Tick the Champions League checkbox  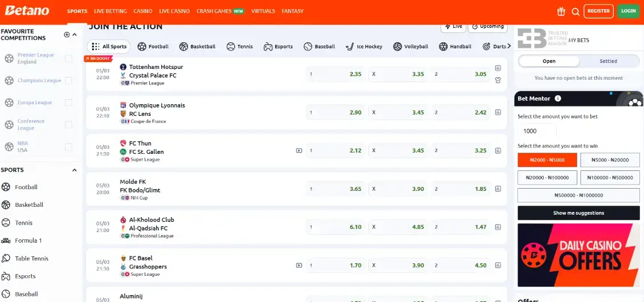pyautogui.click(x=68, y=80)
